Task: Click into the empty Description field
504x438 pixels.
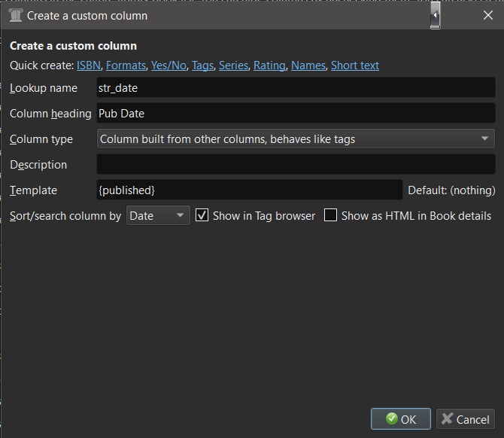Action: tap(296, 164)
